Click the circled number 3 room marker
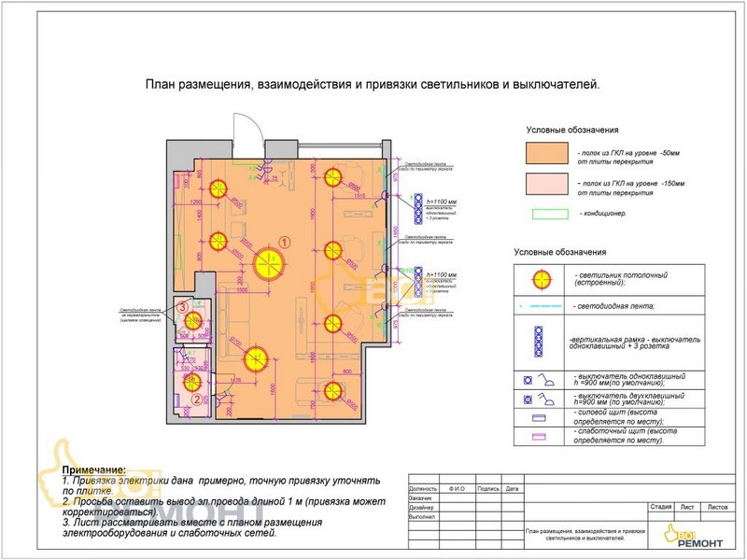The width and height of the screenshot is (747, 560). (x=182, y=307)
